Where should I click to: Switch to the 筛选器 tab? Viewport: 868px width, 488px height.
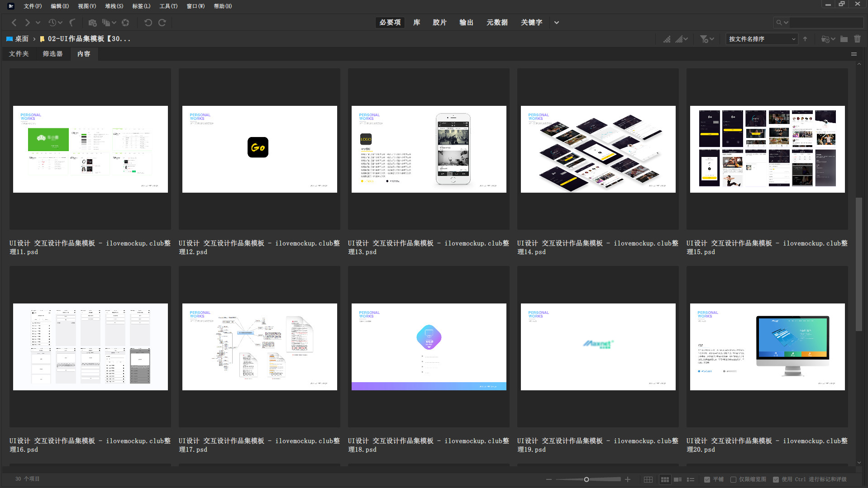coord(52,54)
